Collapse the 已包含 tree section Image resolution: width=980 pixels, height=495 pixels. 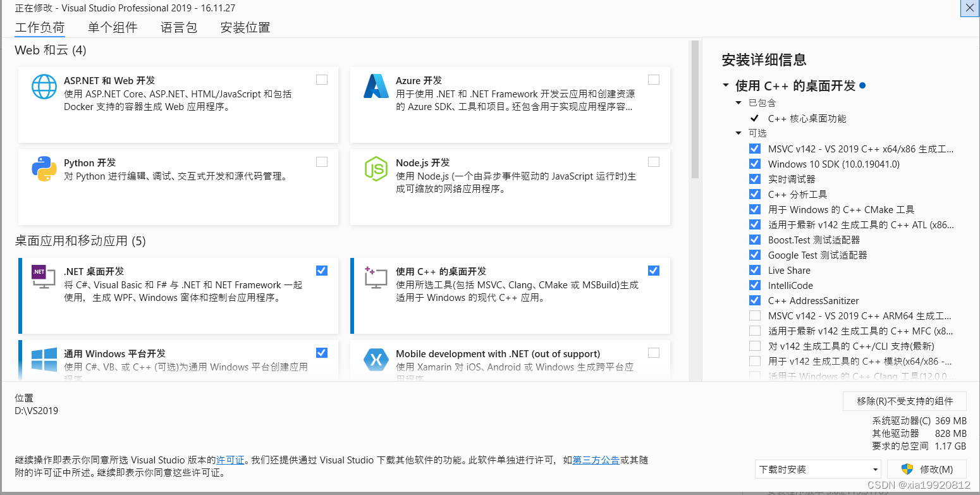point(738,102)
